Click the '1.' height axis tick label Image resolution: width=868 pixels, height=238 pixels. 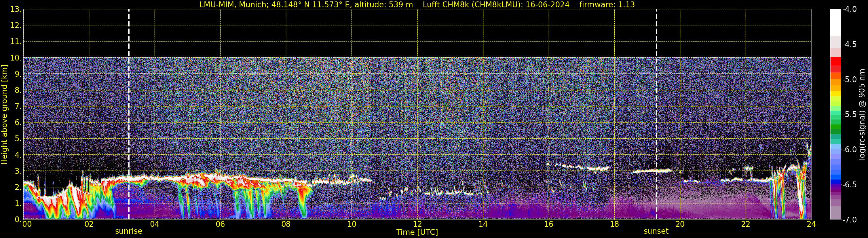(x=18, y=204)
